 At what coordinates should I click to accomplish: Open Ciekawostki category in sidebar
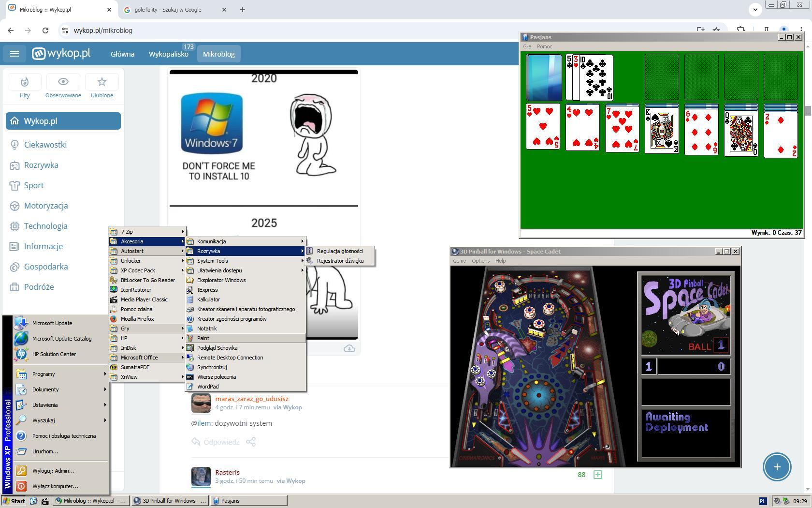(45, 145)
